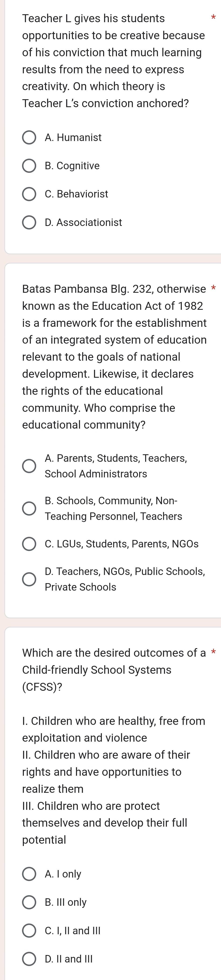Viewport: 221px width, 980px height.
Task: Select D. Teachers, NGOs, Public Schools option
Action: coord(29,579)
